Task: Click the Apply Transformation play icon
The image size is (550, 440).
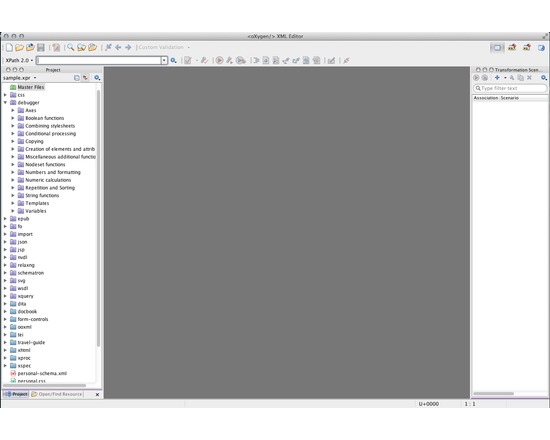Action: [219, 60]
